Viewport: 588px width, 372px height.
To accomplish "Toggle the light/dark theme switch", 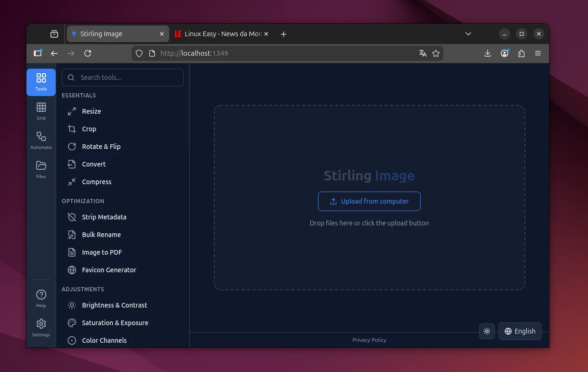I will click(487, 331).
